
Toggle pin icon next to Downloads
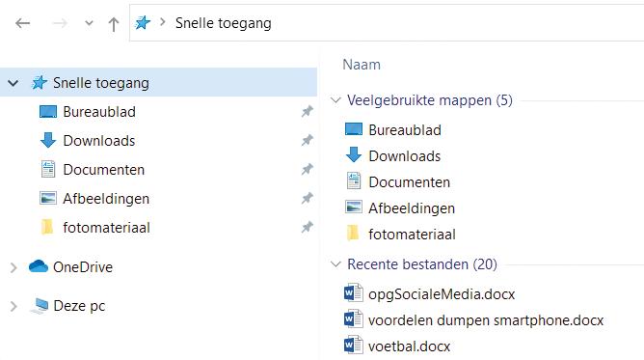308,140
